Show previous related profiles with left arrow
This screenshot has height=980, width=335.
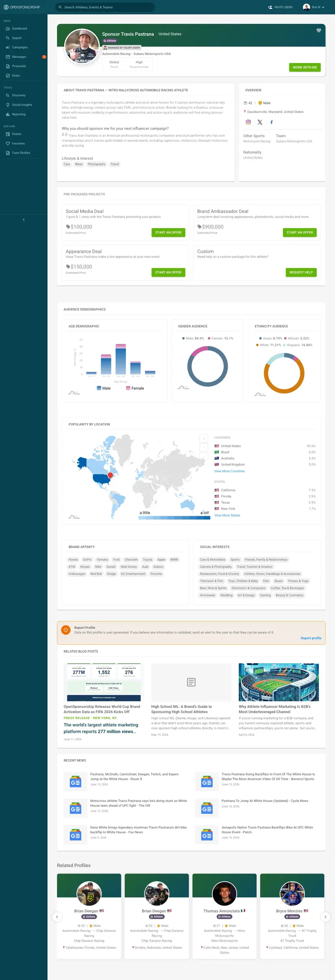[x=57, y=917]
